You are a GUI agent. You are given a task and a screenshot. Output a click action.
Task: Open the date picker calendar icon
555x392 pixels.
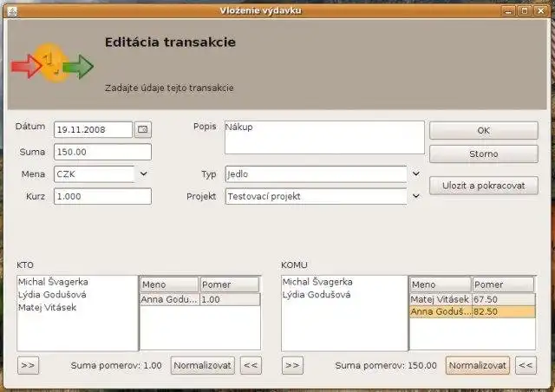click(142, 129)
